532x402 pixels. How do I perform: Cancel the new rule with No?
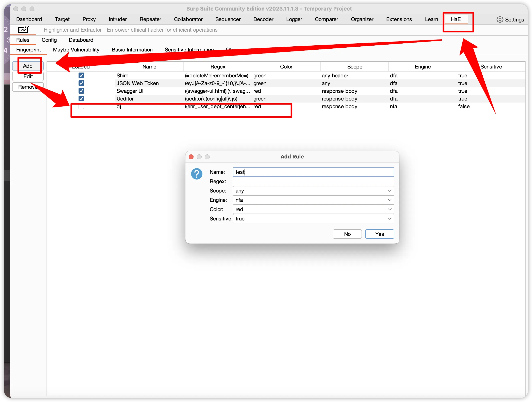(347, 234)
